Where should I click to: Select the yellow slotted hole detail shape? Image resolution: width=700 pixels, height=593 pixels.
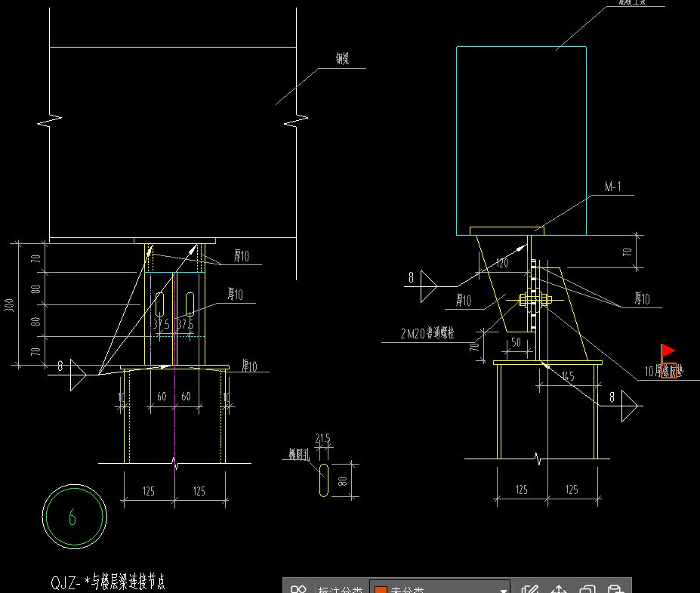click(324, 480)
